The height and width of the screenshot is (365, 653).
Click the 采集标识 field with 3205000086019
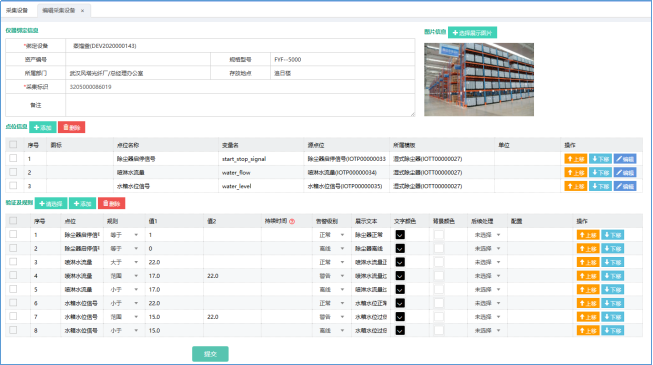click(x=240, y=87)
